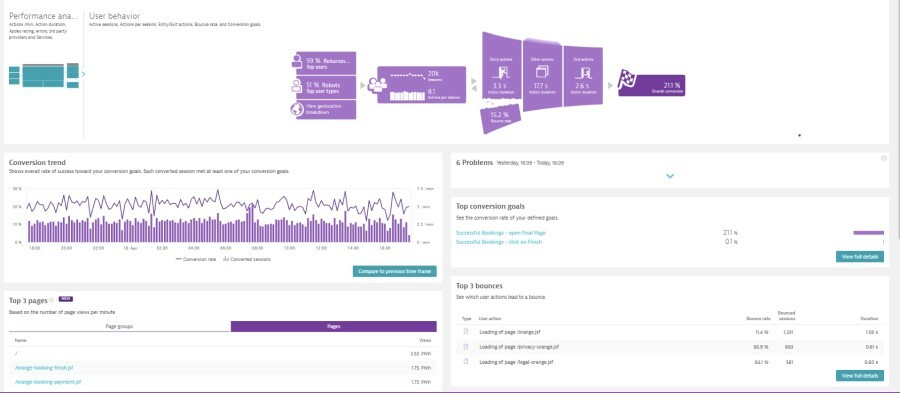Select the Other actions stacked pages icon
Image resolution: width=900 pixels, height=393 pixels.
point(542,72)
